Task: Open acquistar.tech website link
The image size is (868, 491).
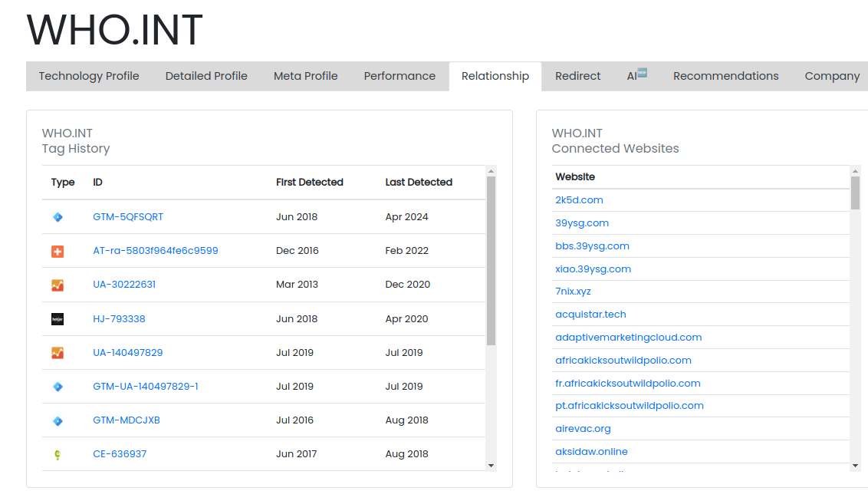Action: point(590,315)
